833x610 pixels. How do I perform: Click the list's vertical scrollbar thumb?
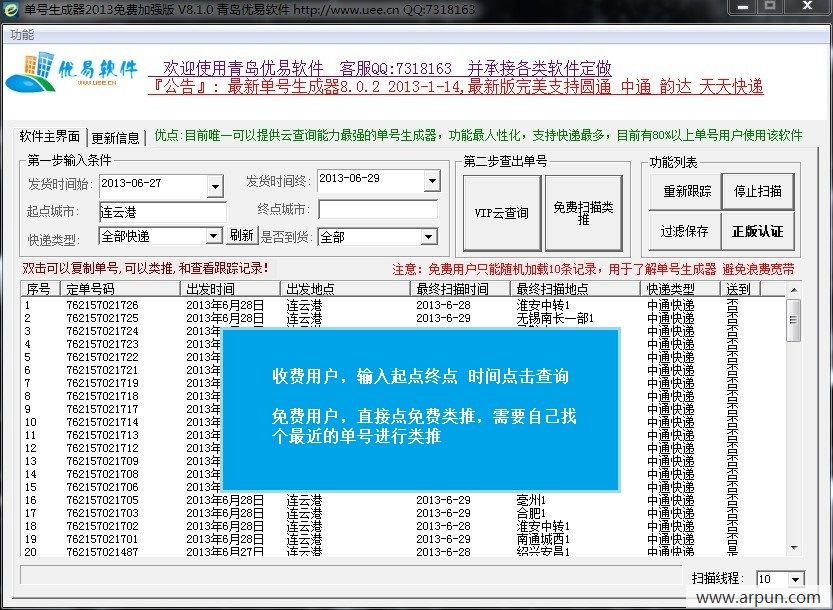point(794,320)
